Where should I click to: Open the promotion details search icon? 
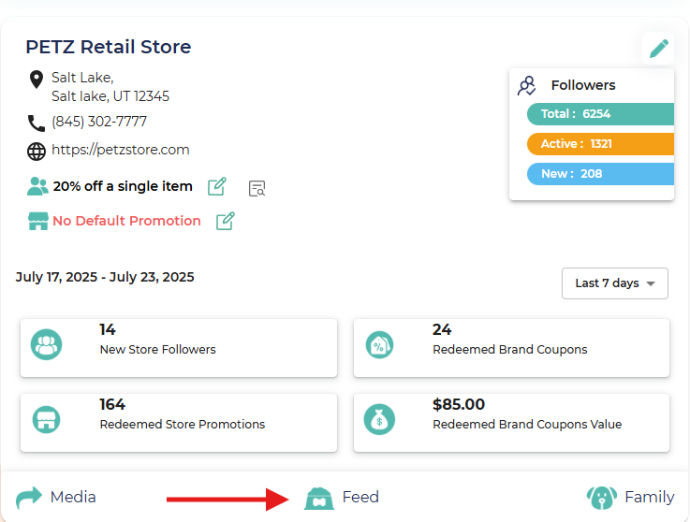point(257,188)
